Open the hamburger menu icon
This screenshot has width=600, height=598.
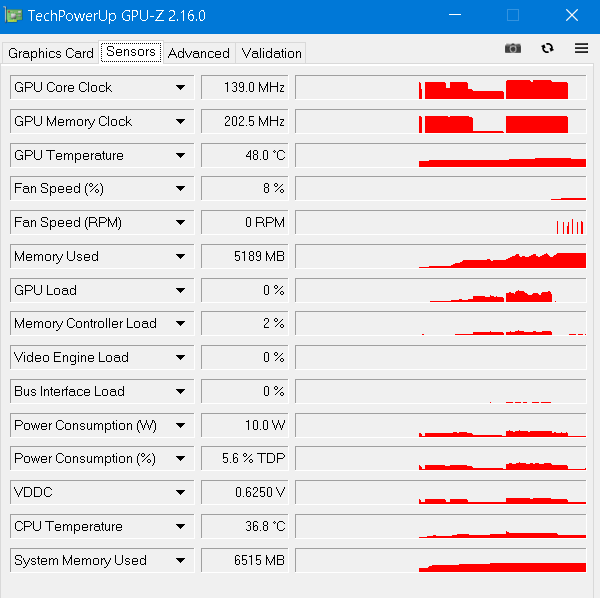[581, 48]
